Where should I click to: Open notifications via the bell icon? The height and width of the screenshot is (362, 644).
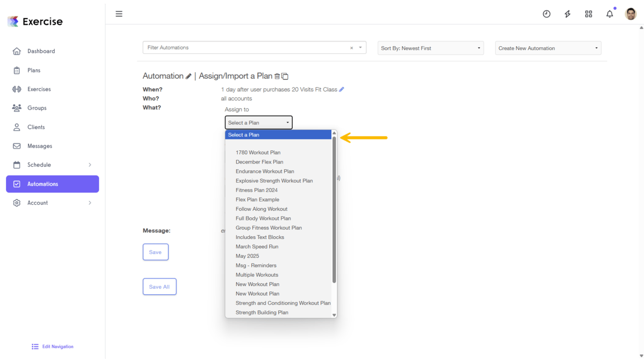pyautogui.click(x=609, y=14)
